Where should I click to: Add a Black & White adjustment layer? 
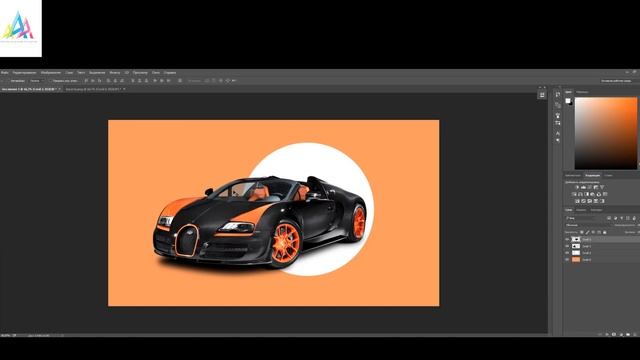pos(587,194)
